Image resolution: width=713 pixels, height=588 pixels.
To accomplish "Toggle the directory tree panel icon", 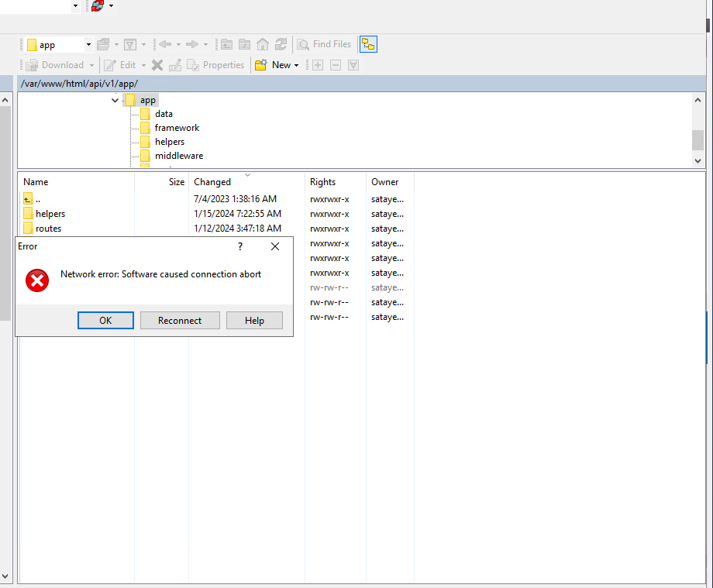I will (367, 45).
